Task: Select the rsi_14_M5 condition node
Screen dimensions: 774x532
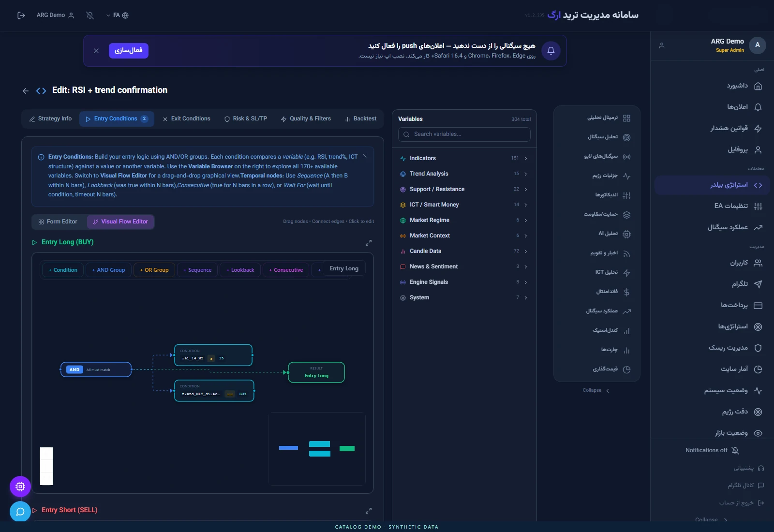Action: click(x=213, y=355)
